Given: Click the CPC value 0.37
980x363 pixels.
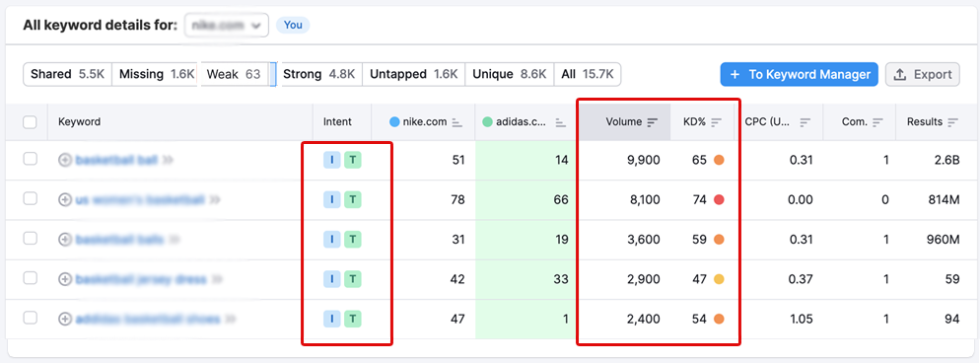Looking at the screenshot, I should [x=801, y=279].
